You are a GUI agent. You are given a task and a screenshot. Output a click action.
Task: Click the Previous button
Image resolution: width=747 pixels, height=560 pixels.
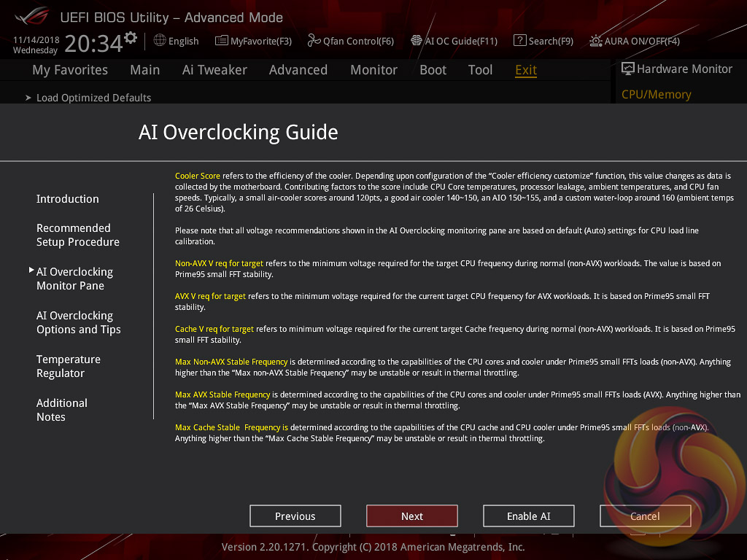click(x=295, y=516)
